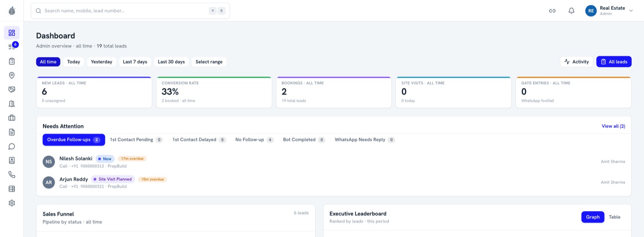Click the Arjun Reddy phone number 9000000321
The width and height of the screenshot is (644, 237).
[x=87, y=187]
